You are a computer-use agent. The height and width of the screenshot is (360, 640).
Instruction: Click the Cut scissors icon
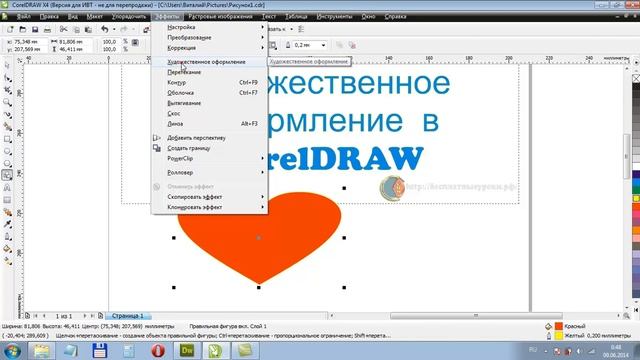click(64, 29)
